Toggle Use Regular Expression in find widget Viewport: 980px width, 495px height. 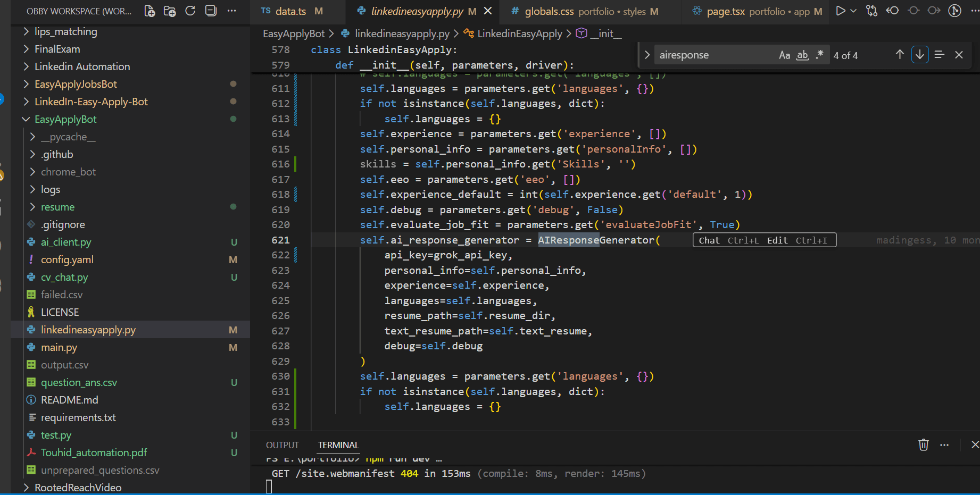click(x=819, y=55)
